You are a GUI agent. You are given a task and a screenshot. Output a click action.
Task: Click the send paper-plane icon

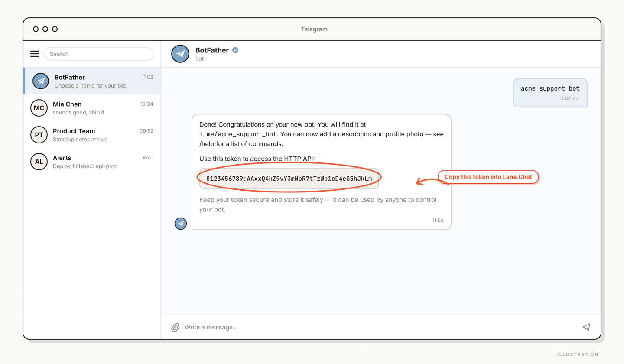(586, 327)
